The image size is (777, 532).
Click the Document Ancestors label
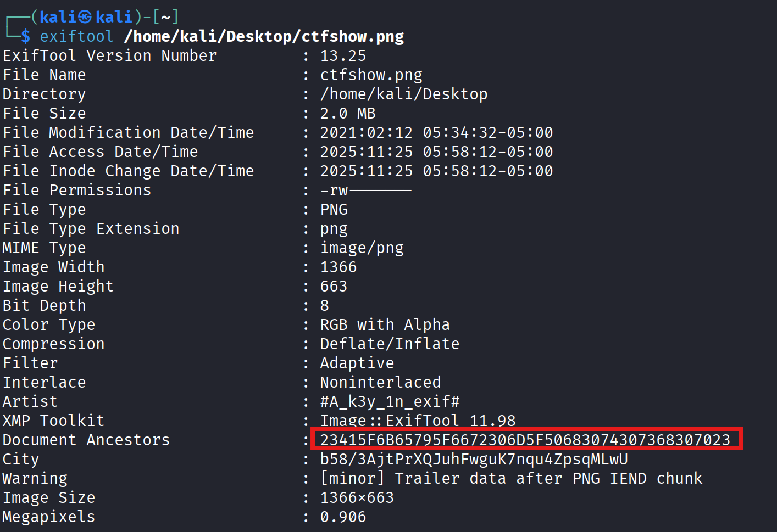coord(86,440)
